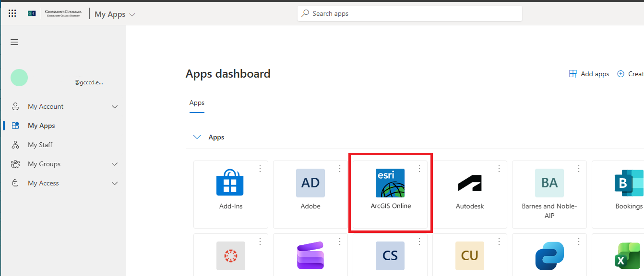The width and height of the screenshot is (644, 276).
Task: Open Barnes and Noble-AIP app tile
Action: click(549, 183)
